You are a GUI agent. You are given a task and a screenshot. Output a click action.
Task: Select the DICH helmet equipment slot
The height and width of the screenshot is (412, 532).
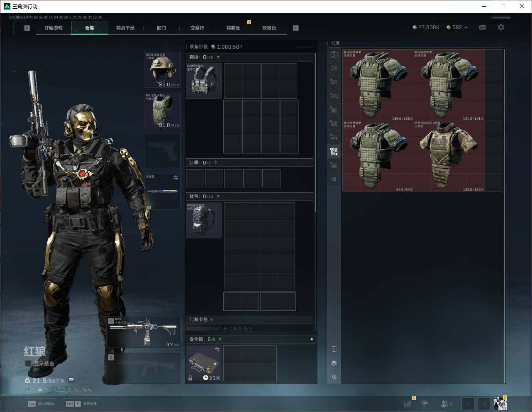[162, 70]
